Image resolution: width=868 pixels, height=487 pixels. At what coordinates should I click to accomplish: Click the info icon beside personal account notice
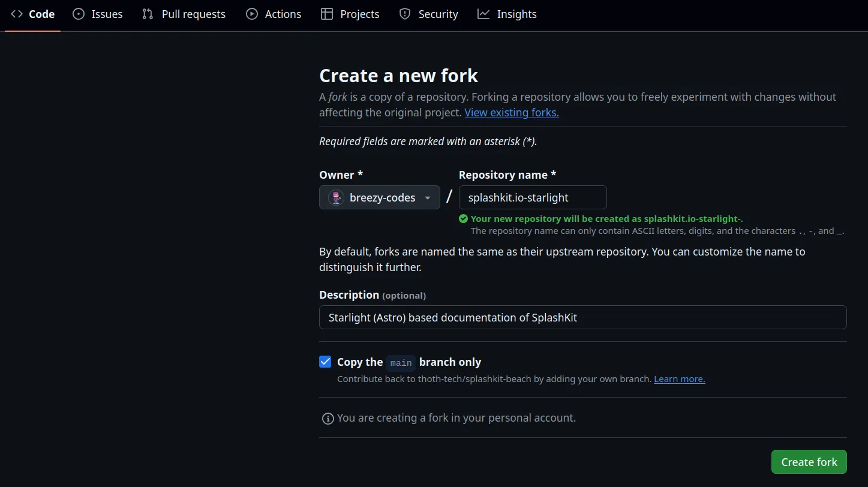[328, 418]
